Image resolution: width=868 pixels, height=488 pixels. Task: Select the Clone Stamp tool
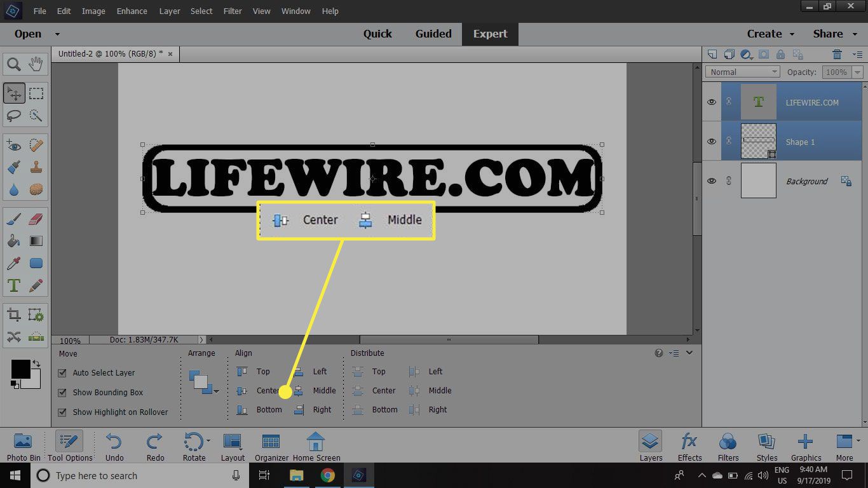[x=36, y=168]
